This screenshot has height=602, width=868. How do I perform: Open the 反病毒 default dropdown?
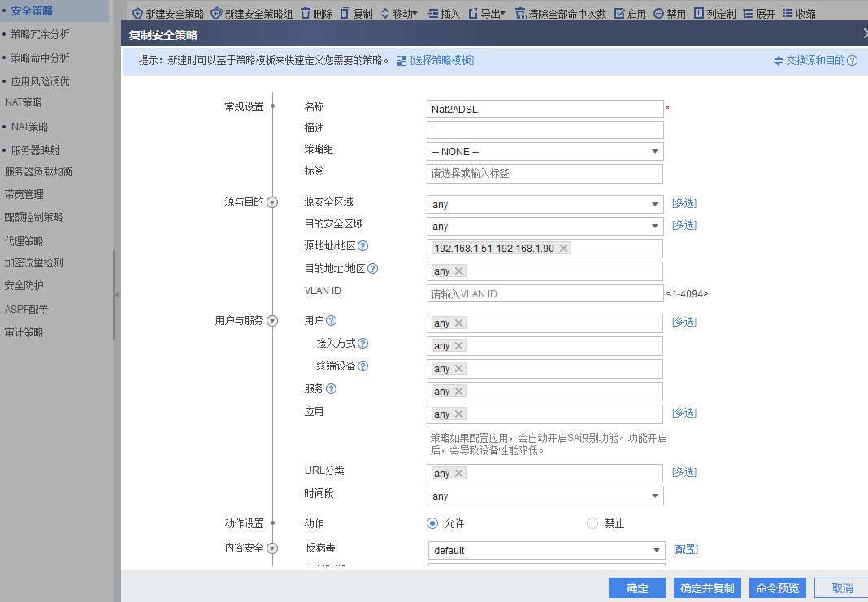(546, 550)
